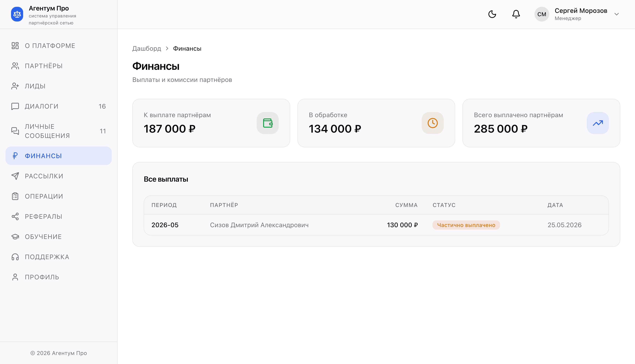
Task: Click the Финансы ruble icon
Action: [15, 156]
